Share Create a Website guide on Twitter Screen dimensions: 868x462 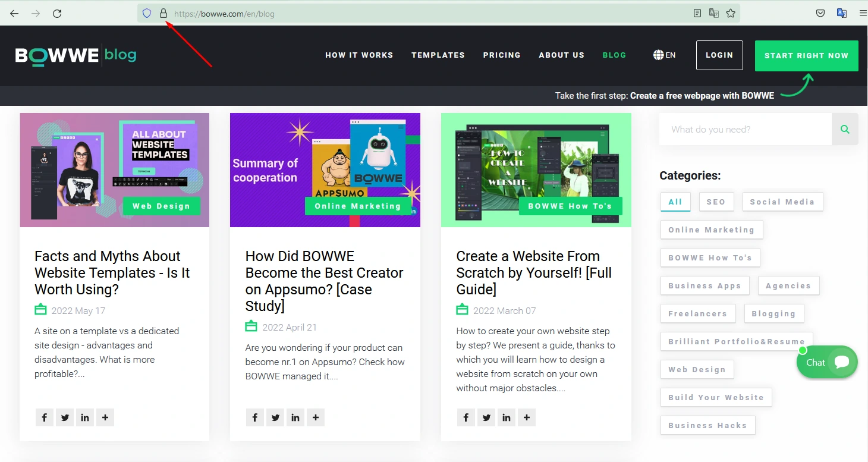[486, 417]
